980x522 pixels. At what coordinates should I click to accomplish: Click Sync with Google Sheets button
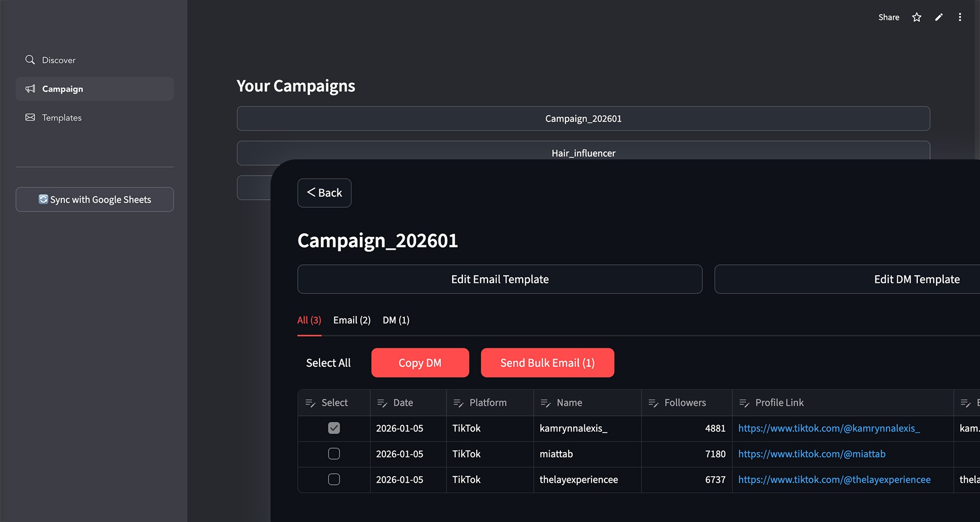coord(95,200)
